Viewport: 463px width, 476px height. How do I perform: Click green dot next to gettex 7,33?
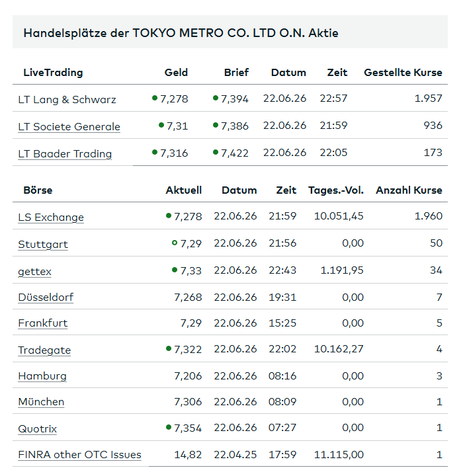tap(175, 270)
